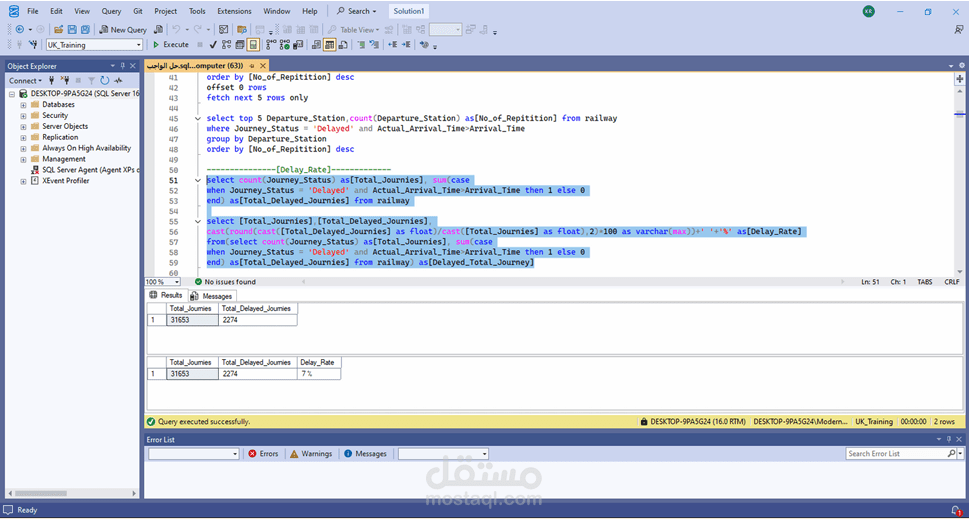Click Disconnect plug icon in Object Explorer
969x519 pixels.
[65, 80]
